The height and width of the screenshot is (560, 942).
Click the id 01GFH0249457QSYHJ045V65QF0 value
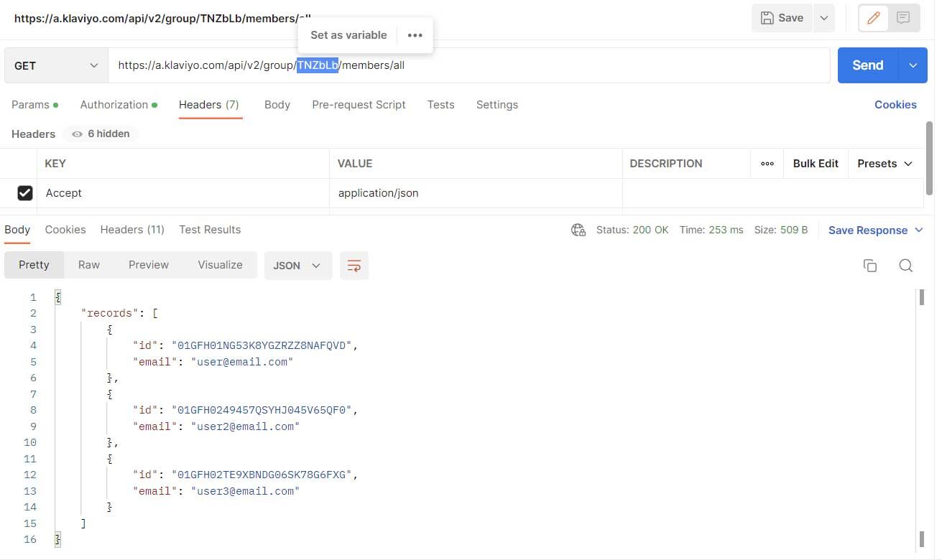coord(262,410)
